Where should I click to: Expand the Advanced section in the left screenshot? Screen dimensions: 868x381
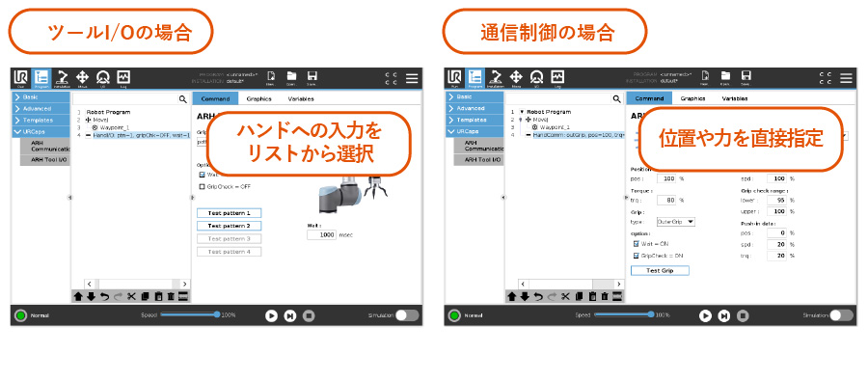[x=41, y=109]
